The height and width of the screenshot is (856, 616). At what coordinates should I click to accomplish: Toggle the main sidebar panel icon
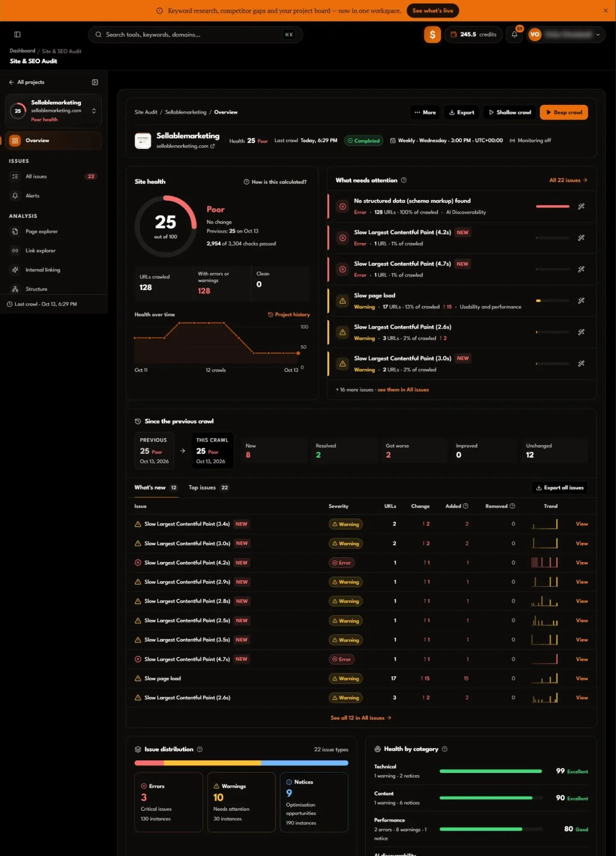click(x=18, y=34)
